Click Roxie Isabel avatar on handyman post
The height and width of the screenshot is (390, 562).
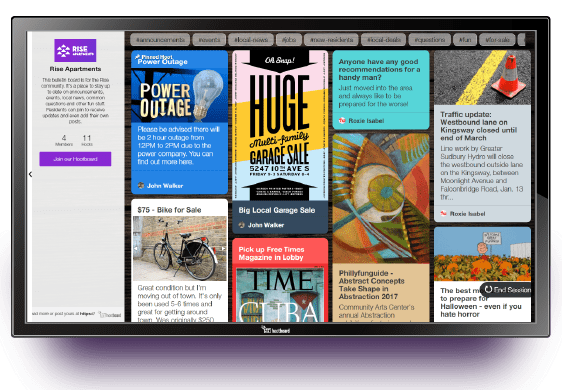pyautogui.click(x=342, y=120)
